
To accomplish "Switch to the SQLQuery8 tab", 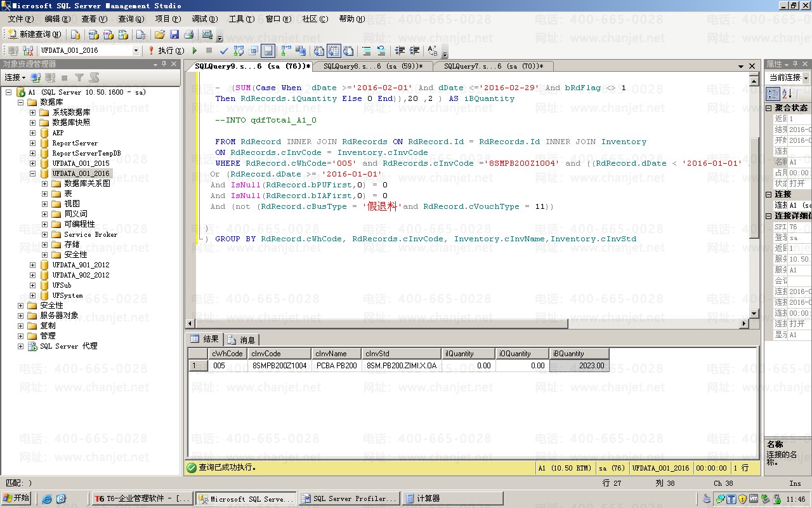I will (x=369, y=66).
